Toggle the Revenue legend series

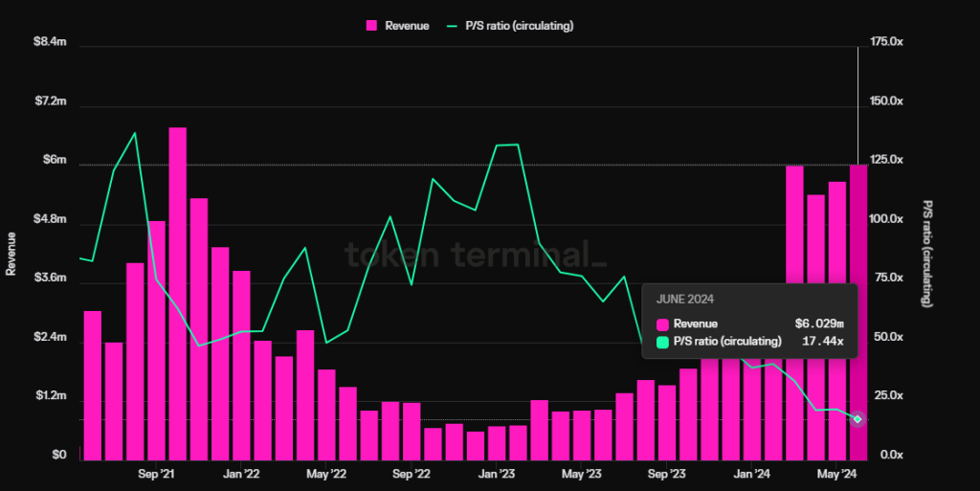pyautogui.click(x=397, y=26)
